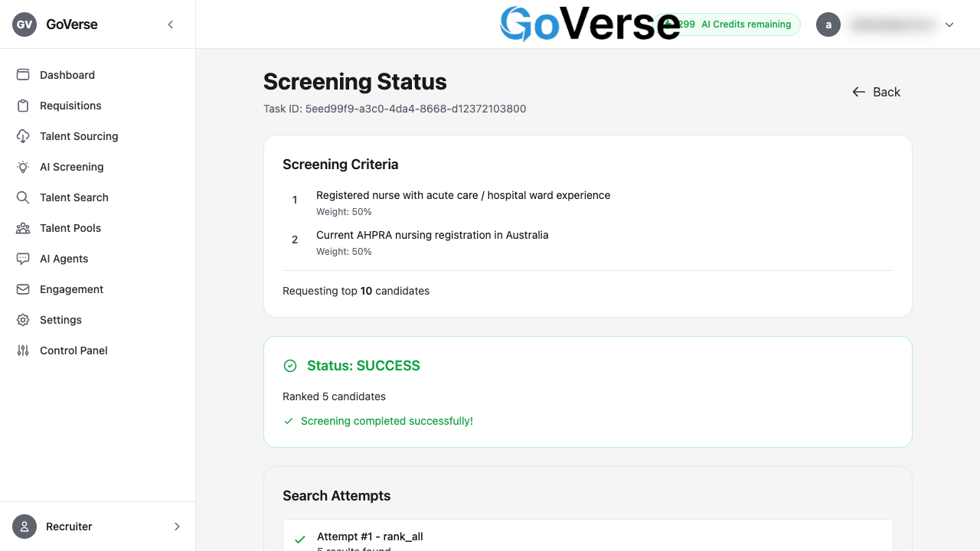Click the AI Screening lightbulb icon
Image resolution: width=980 pixels, height=551 pixels.
coord(23,167)
